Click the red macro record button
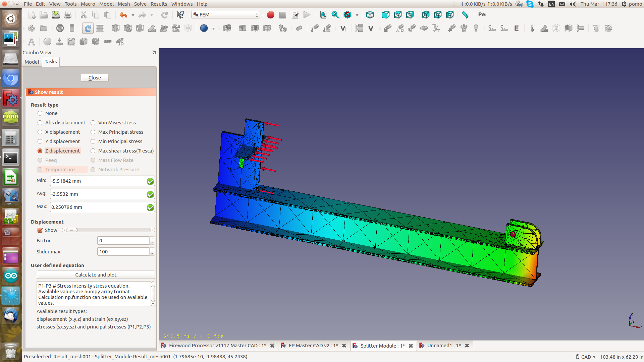The height and width of the screenshot is (362, 644). click(x=271, y=15)
